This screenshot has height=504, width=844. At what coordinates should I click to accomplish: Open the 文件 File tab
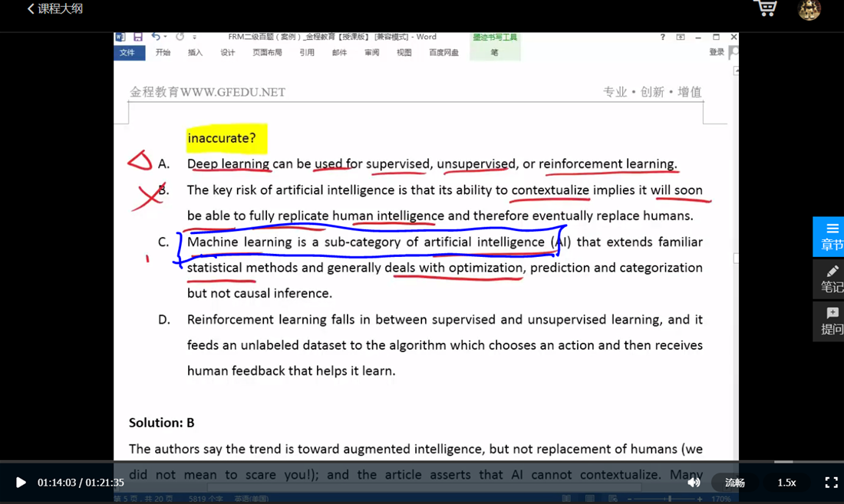tap(129, 53)
